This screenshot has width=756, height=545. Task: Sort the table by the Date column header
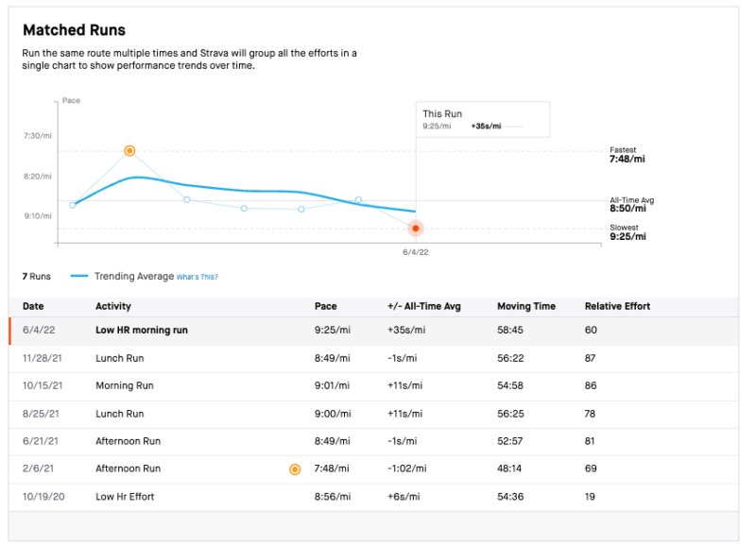click(x=30, y=306)
